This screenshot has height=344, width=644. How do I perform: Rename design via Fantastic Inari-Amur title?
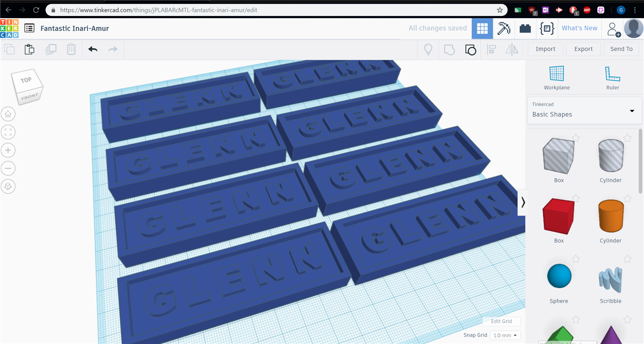point(74,29)
